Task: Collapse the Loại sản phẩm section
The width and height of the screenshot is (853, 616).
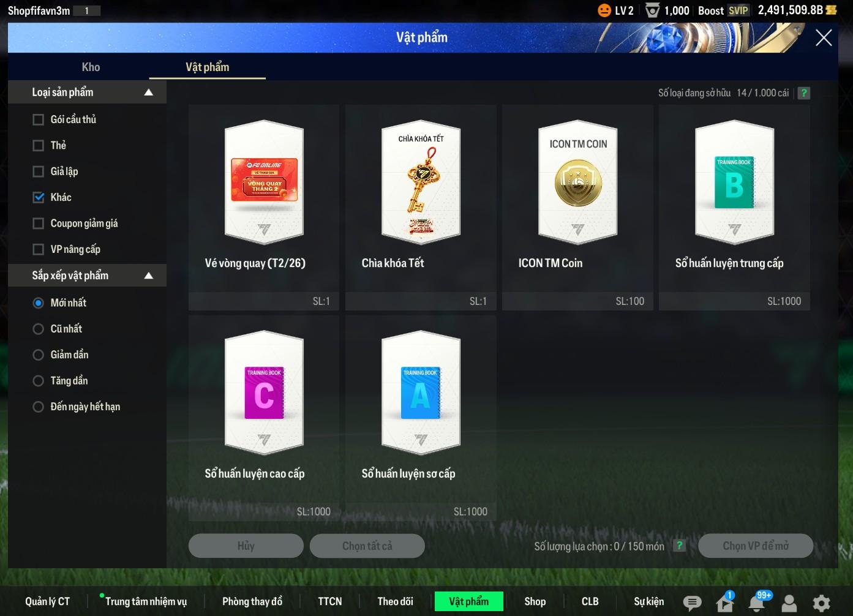Action: 148,92
